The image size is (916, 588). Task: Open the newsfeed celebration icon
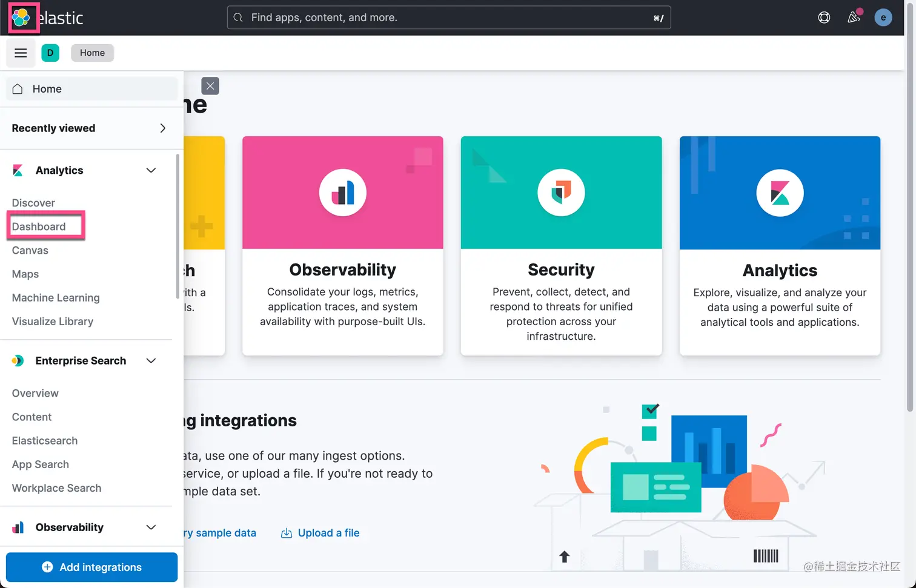point(854,18)
